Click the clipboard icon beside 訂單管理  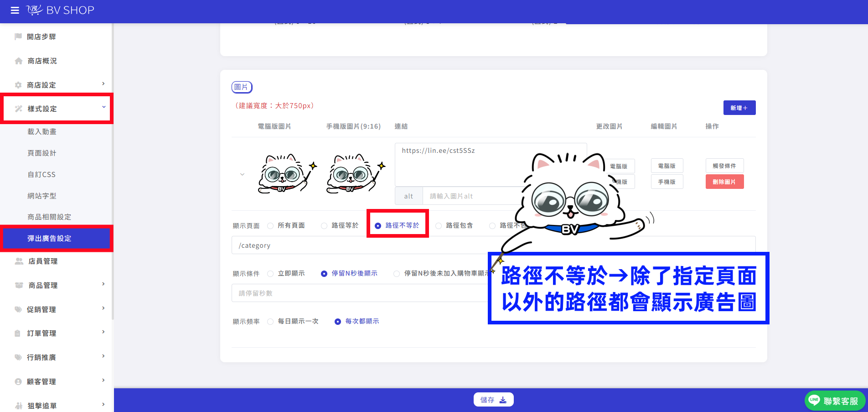pos(18,333)
